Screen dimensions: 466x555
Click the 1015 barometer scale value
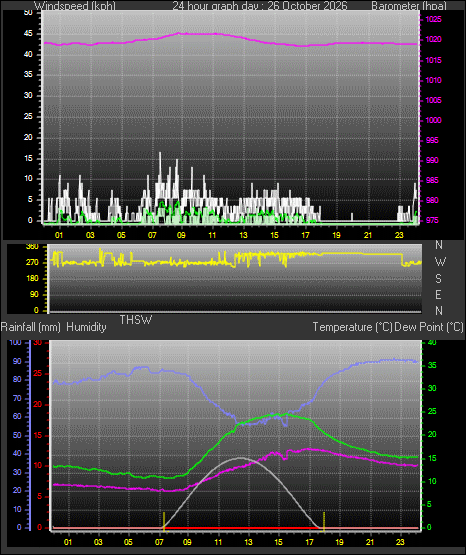(x=433, y=60)
